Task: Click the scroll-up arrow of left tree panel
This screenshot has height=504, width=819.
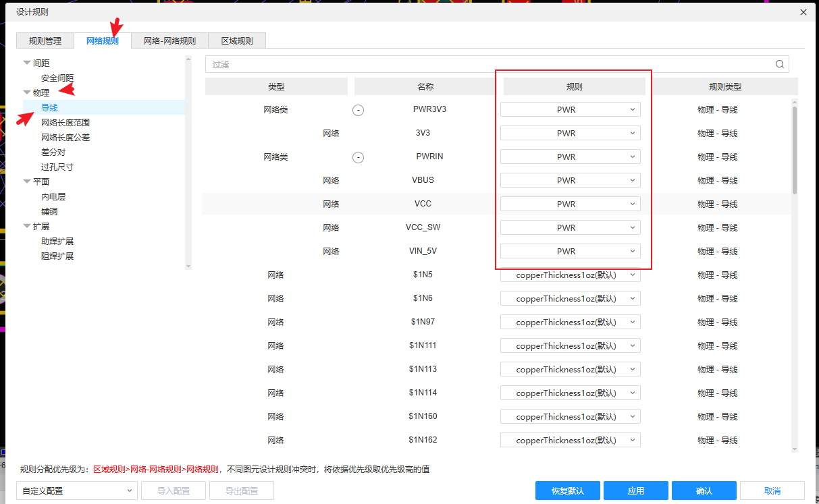Action: point(188,59)
